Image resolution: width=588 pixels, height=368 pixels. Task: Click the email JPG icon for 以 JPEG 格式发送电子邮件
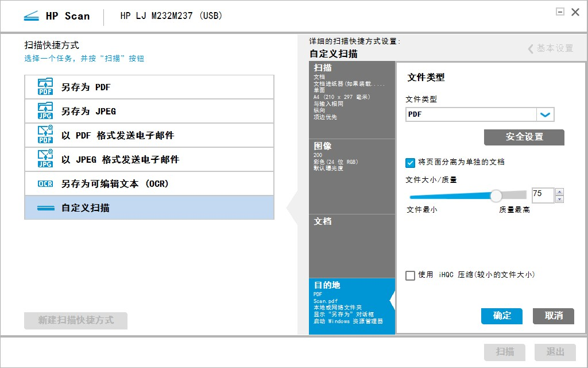[45, 159]
